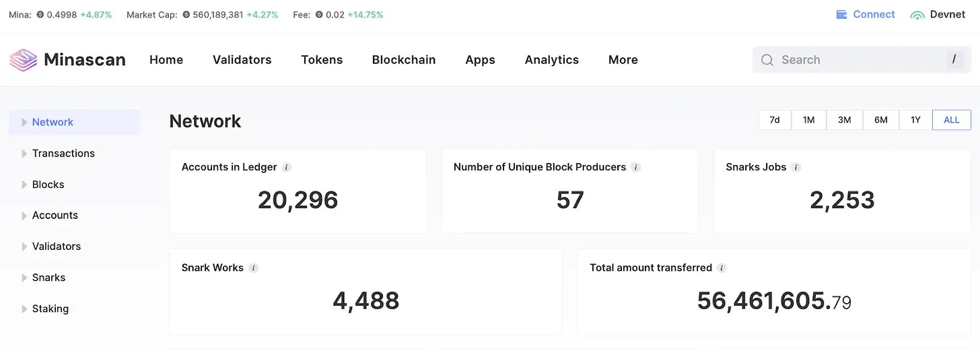The height and width of the screenshot is (351, 980).
Task: Click the 4,488 Snark Works value
Action: tap(366, 300)
